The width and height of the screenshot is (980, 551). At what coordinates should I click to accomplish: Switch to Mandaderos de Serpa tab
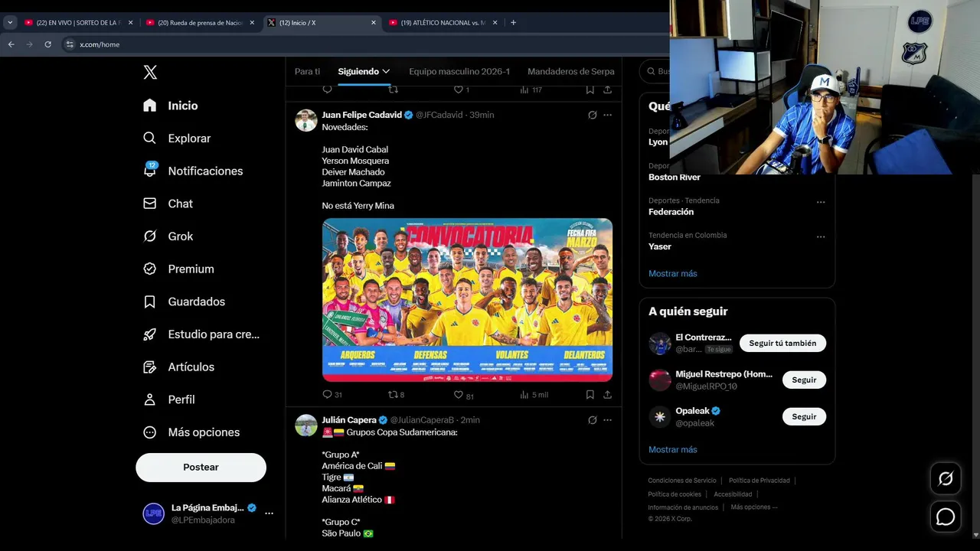pos(571,71)
